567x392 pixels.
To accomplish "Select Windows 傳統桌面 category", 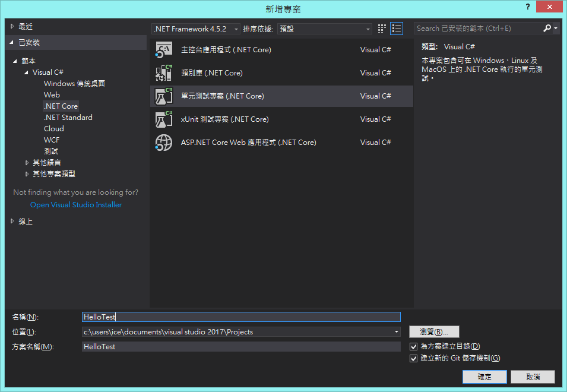I will pyautogui.click(x=74, y=84).
